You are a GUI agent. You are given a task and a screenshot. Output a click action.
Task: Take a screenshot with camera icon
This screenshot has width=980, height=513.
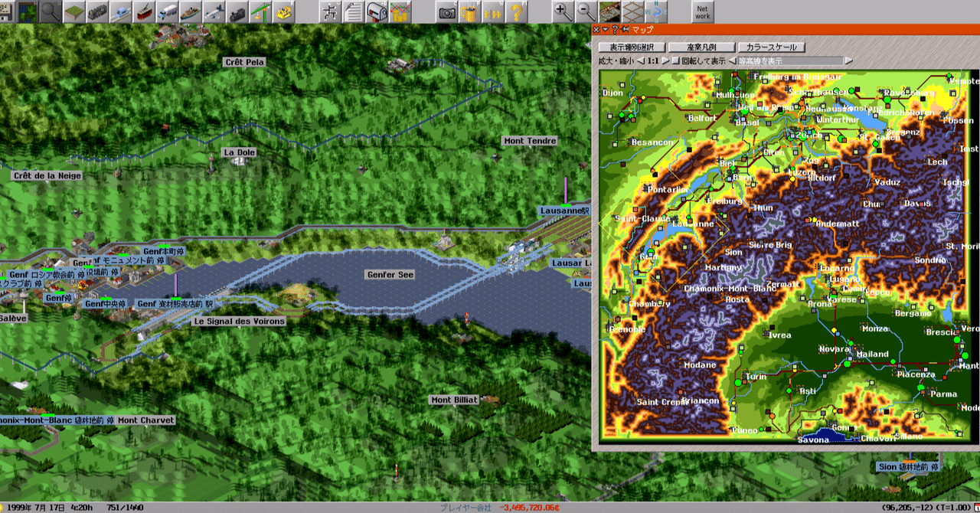[447, 11]
